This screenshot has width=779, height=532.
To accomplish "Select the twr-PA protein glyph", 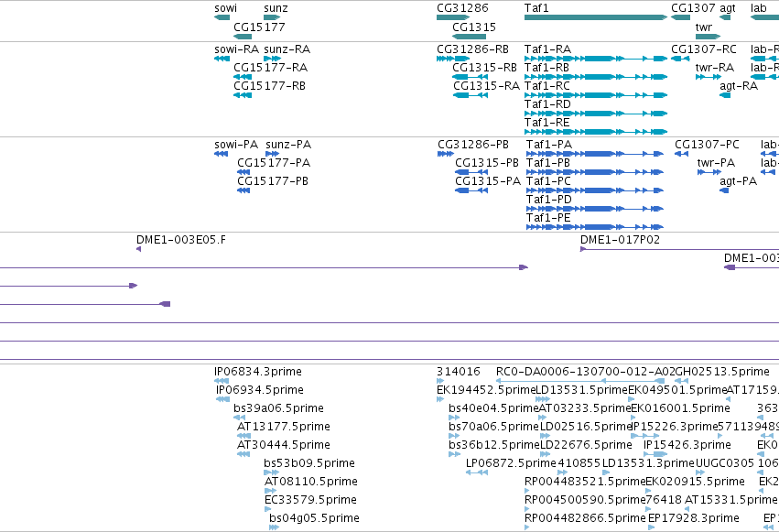I will 709,172.
